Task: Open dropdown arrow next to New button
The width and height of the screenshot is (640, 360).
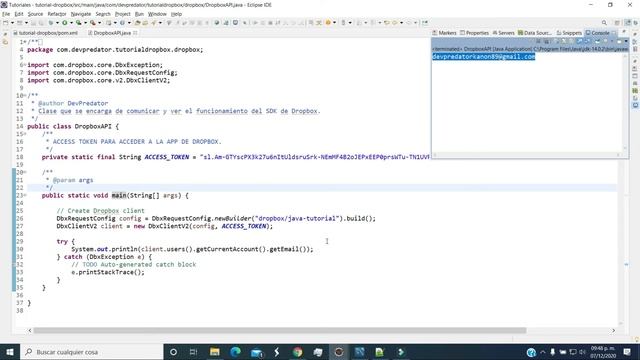Action: [x=12, y=23]
